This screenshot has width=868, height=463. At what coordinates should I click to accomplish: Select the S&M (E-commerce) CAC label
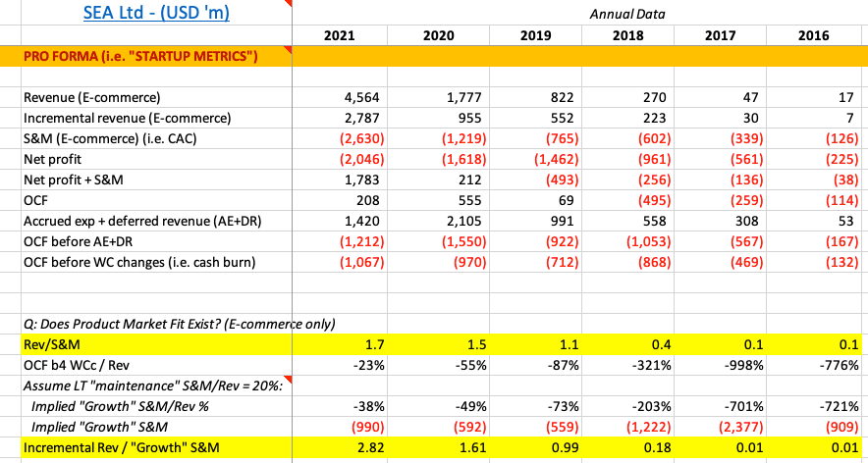[x=110, y=139]
